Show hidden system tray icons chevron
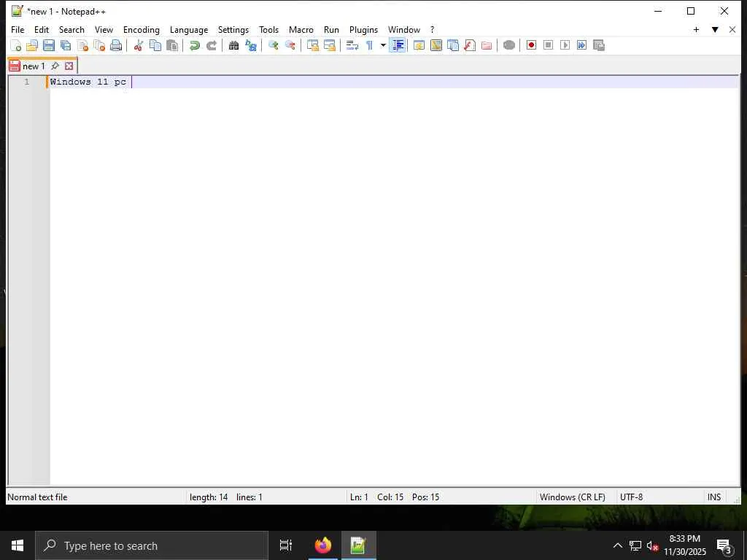 [x=617, y=545]
